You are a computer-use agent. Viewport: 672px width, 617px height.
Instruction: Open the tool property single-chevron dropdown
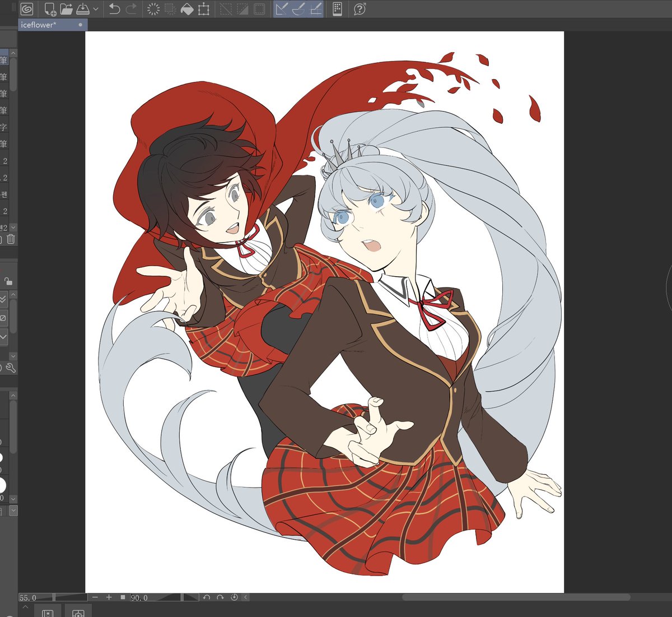(3, 337)
